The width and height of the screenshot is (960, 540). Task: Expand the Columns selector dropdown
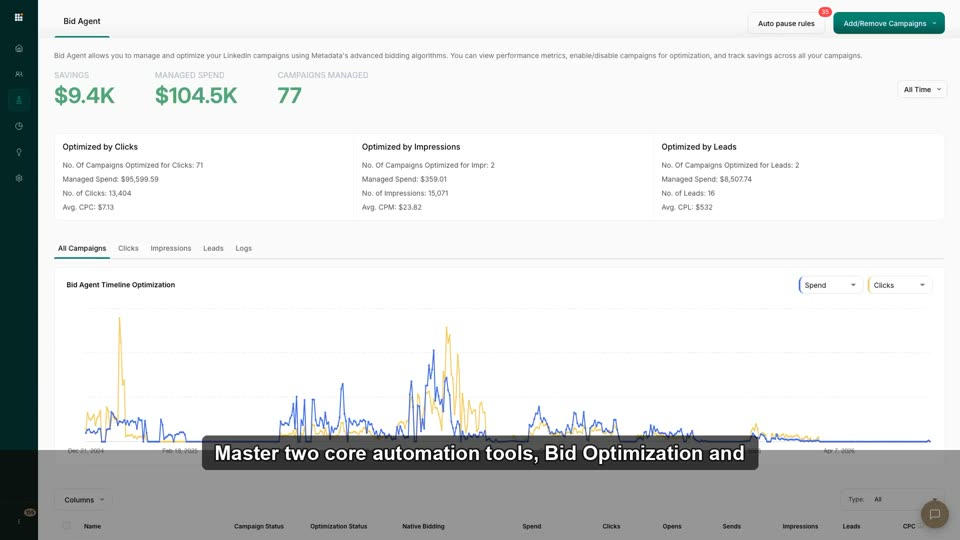coord(84,500)
